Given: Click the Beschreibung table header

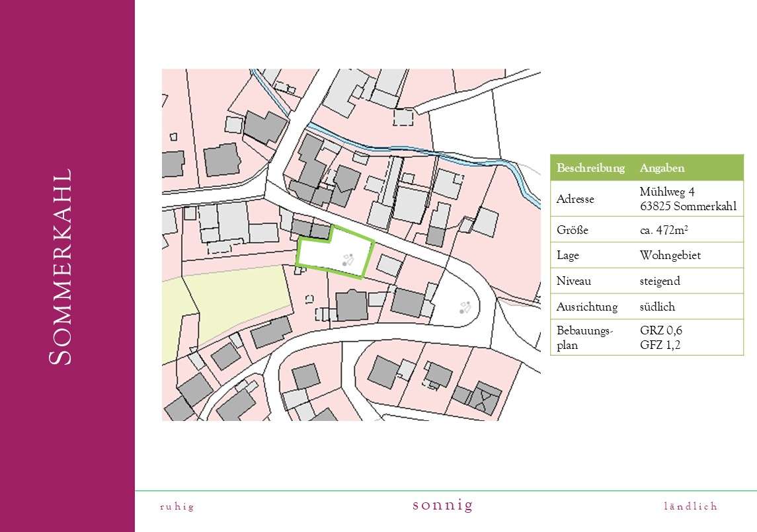Looking at the screenshot, I should (x=590, y=168).
